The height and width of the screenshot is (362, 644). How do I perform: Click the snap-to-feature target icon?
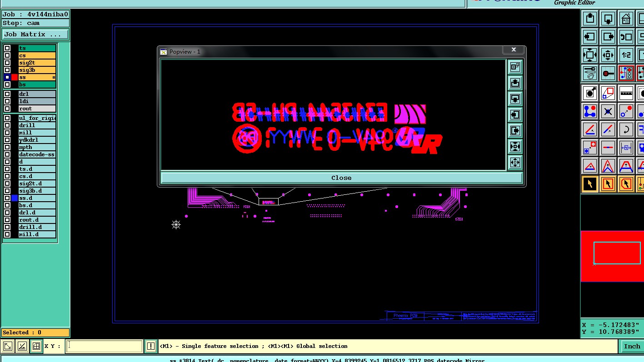608,73
